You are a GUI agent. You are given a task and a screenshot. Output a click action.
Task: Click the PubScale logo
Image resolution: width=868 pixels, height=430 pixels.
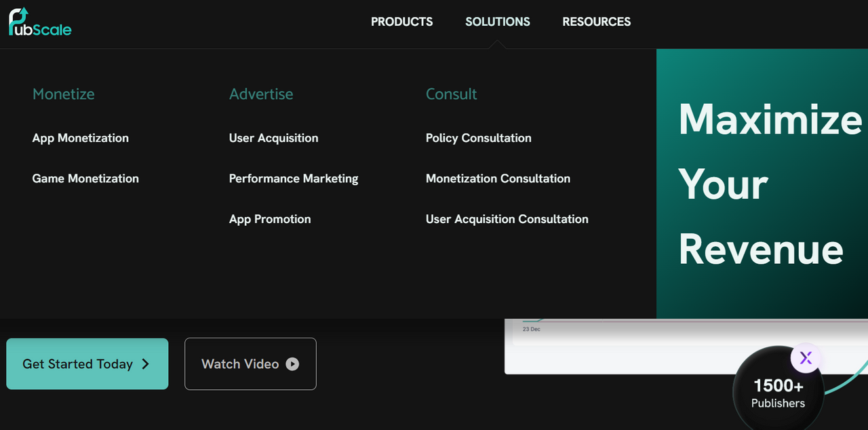point(39,22)
